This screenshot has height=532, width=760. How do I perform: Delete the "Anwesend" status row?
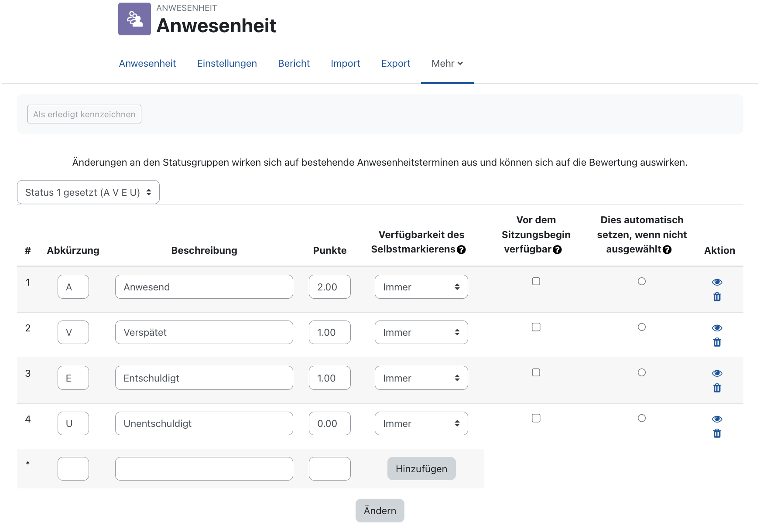pyautogui.click(x=717, y=297)
